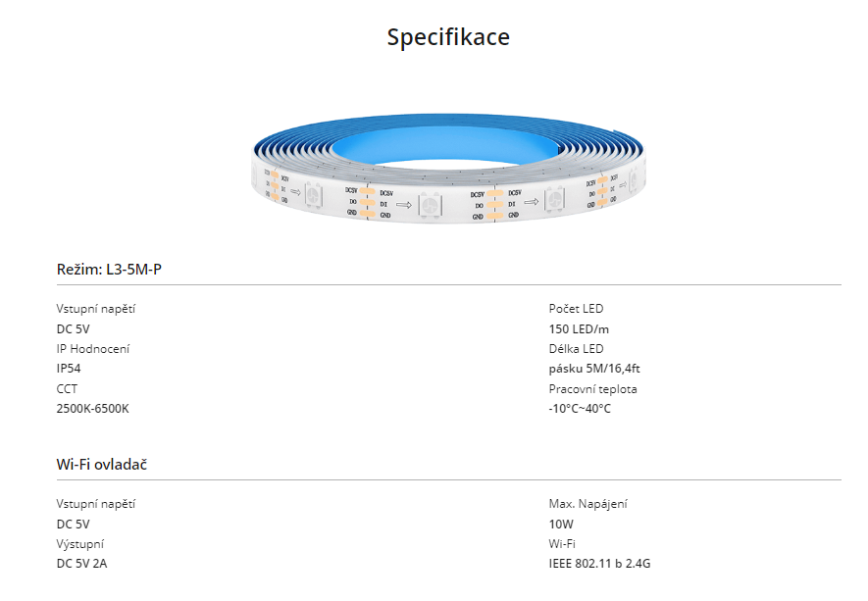868x601 pixels.
Task: Click the Délka LED label
Action: point(576,349)
